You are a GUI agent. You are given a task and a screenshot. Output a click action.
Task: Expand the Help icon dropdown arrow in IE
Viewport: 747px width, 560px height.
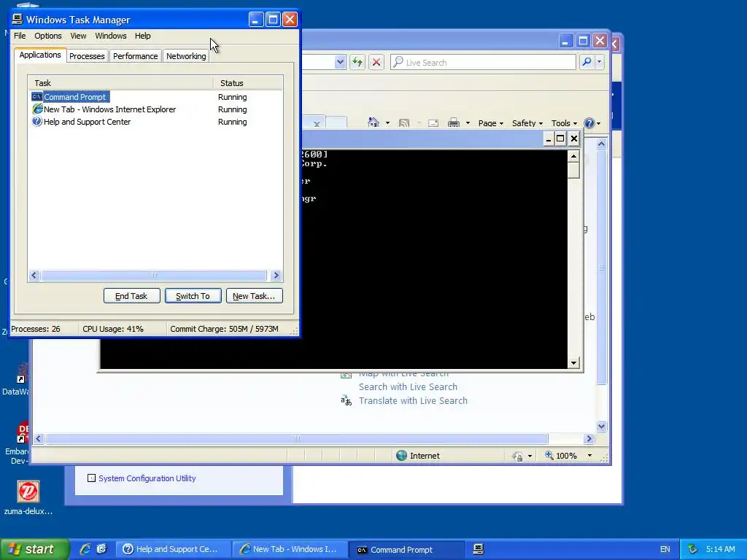(599, 123)
